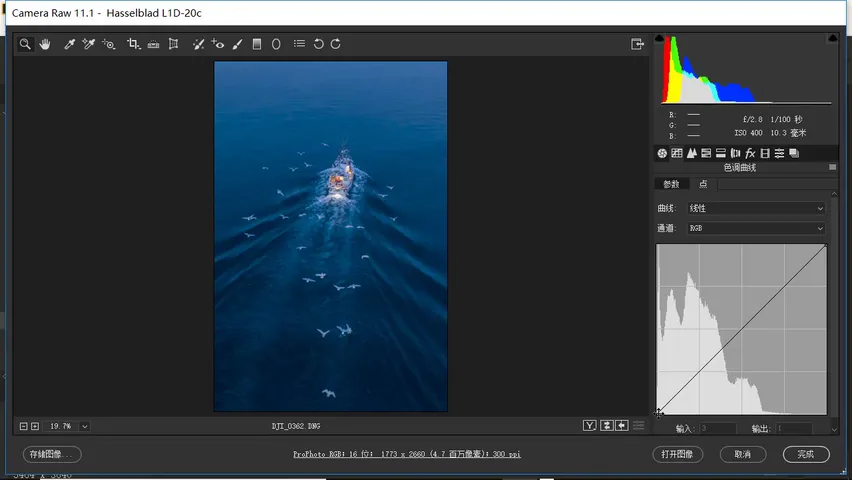Open the Basic panel tab icon

click(x=662, y=153)
